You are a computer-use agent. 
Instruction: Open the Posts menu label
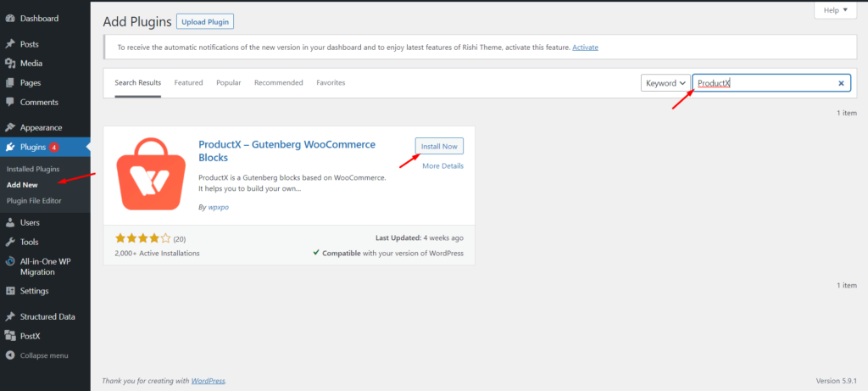[x=30, y=44]
